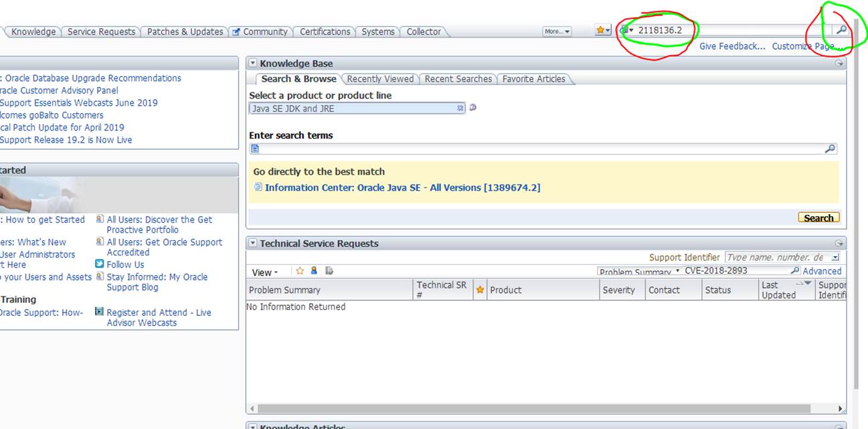The height and width of the screenshot is (429, 868).
Task: Click the video icon beside Live Advisor Webcasts
Action: click(x=100, y=312)
